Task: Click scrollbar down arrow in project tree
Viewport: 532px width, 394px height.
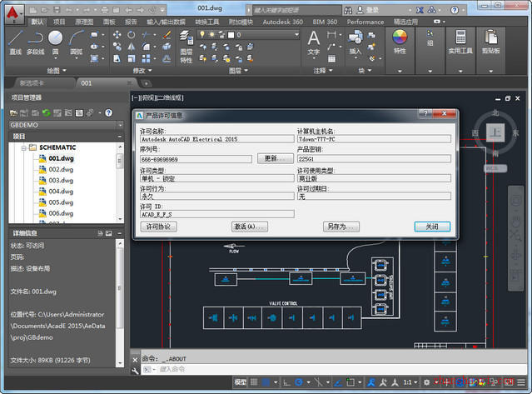Action: point(120,219)
